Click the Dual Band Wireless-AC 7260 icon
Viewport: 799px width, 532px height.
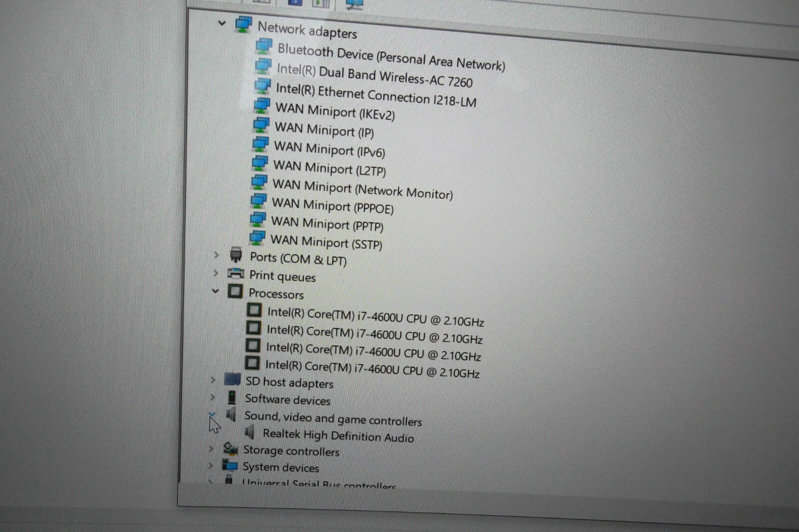click(263, 66)
